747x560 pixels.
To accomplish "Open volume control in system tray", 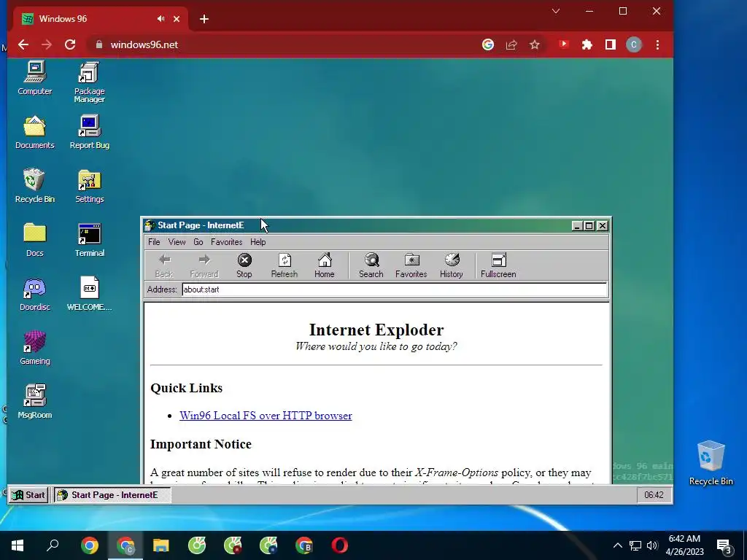I will [x=652, y=545].
